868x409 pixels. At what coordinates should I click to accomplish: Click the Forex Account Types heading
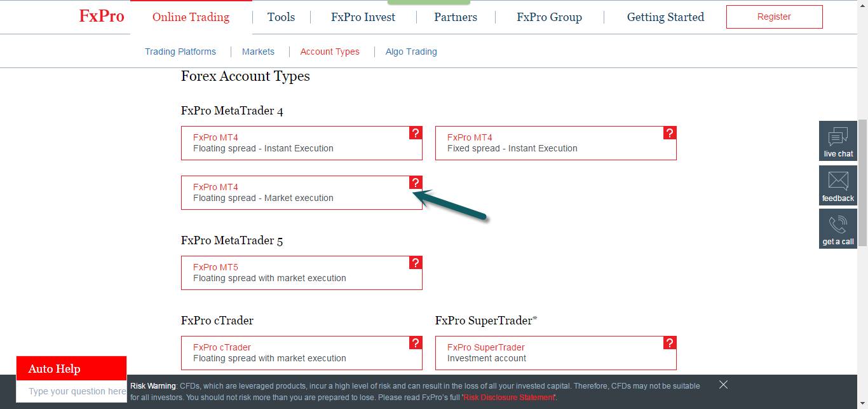[x=245, y=76]
